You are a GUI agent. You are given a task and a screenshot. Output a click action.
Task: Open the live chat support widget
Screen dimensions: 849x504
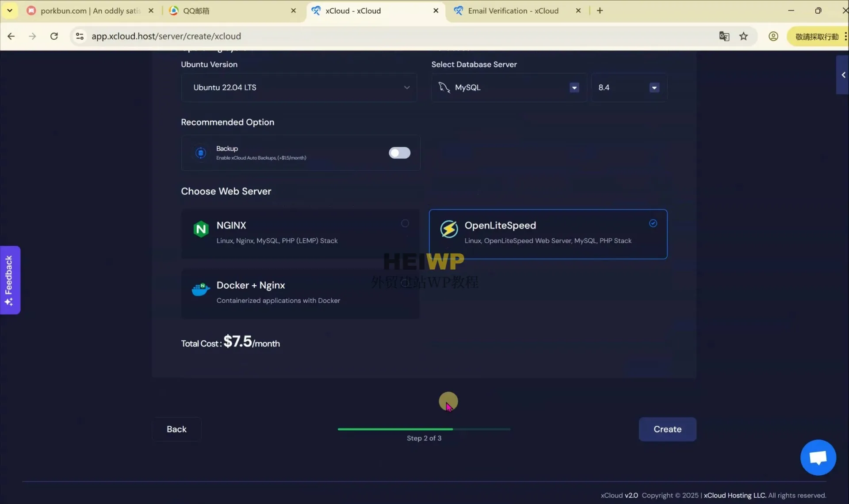817,457
